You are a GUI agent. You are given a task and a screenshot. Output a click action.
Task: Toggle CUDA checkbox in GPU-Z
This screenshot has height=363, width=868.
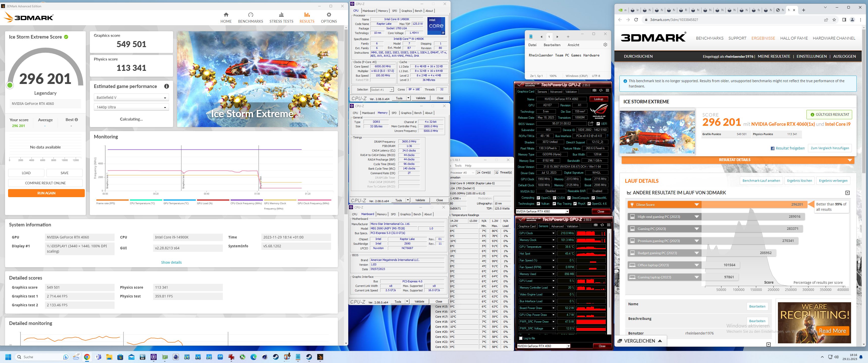coord(554,198)
